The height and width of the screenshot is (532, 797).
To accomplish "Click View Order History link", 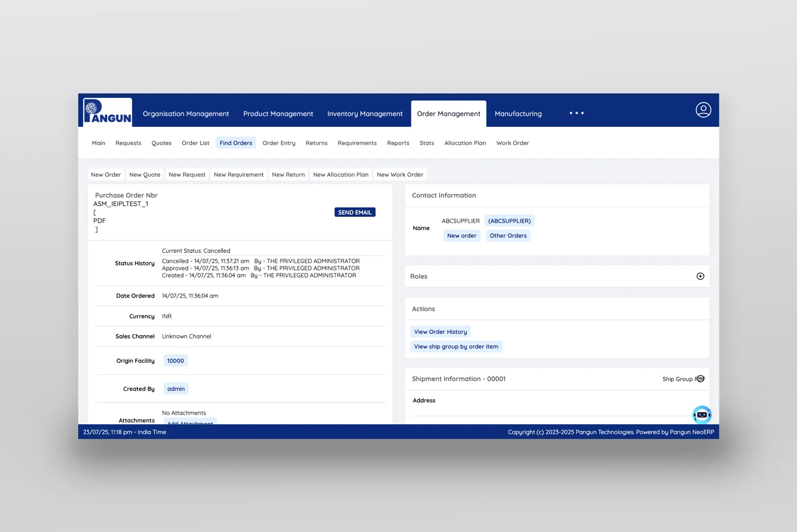I will [x=440, y=332].
